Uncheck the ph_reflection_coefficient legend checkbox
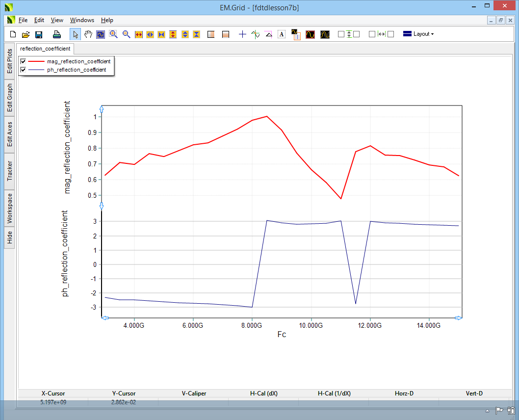519x420 pixels. [23, 70]
